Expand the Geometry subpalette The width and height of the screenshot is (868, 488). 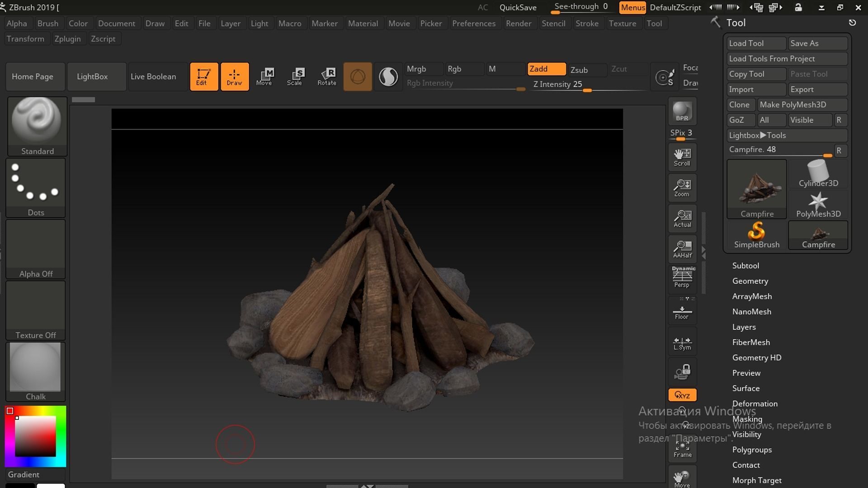coord(750,281)
